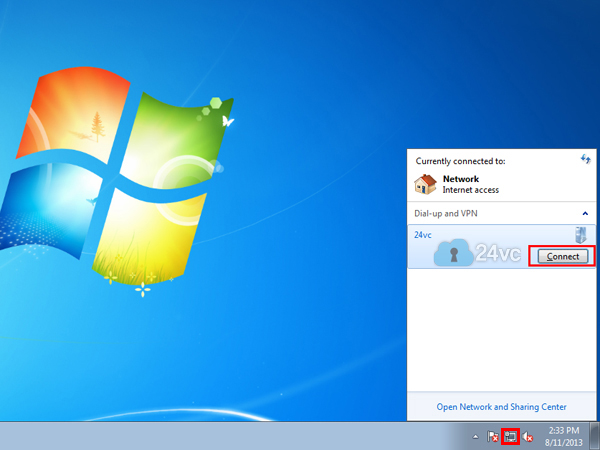This screenshot has width=600, height=450.
Task: Click the Internet access status text
Action: [471, 190]
